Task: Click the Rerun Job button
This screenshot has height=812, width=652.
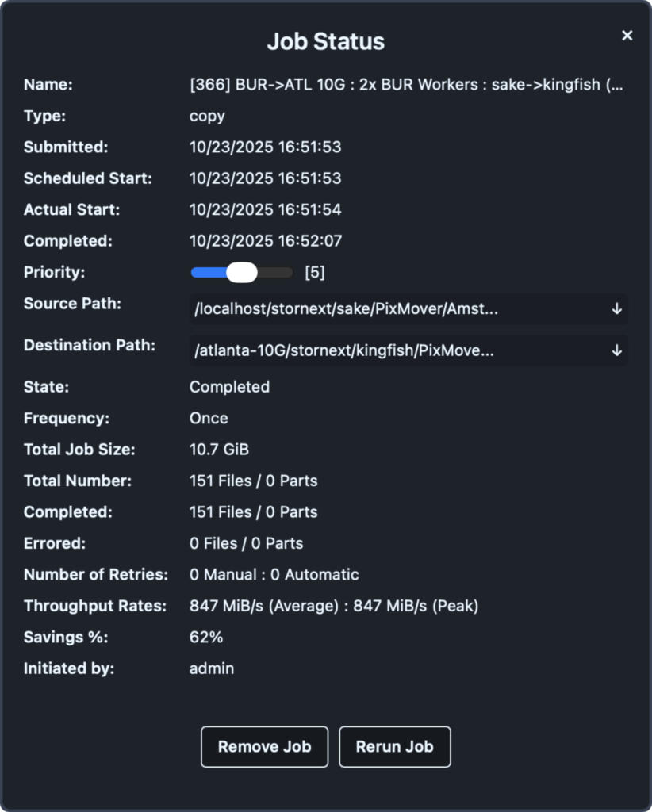Action: click(395, 746)
